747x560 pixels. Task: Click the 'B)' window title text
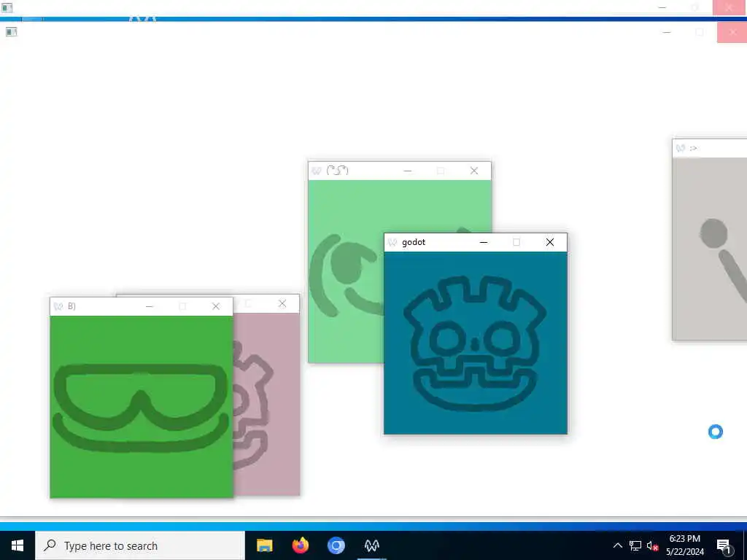point(71,306)
